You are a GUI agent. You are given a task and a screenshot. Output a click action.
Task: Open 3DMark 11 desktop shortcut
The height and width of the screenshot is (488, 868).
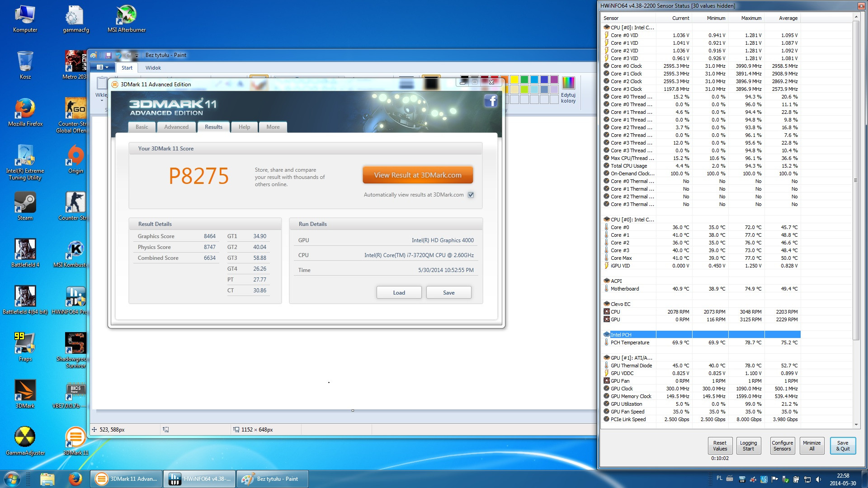[x=75, y=441]
